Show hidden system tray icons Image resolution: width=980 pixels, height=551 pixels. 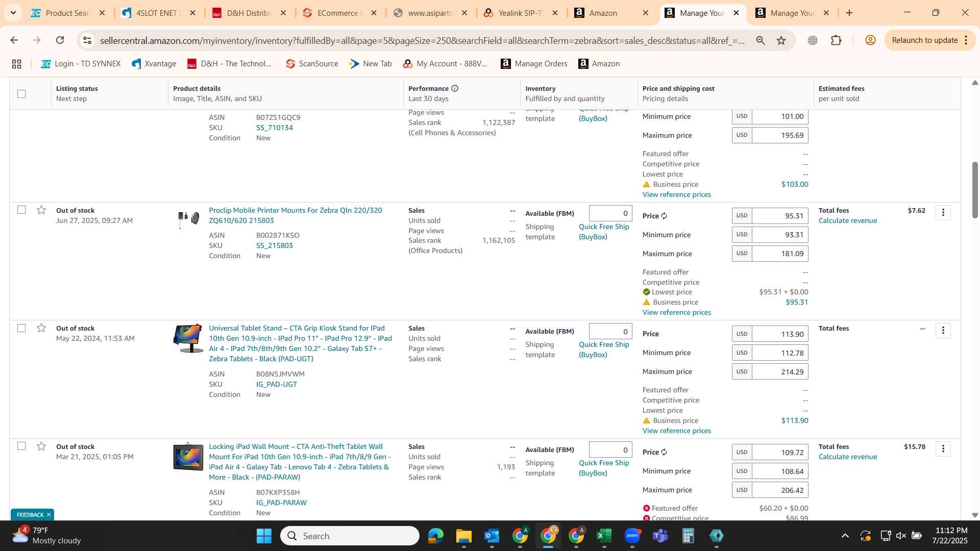click(845, 536)
